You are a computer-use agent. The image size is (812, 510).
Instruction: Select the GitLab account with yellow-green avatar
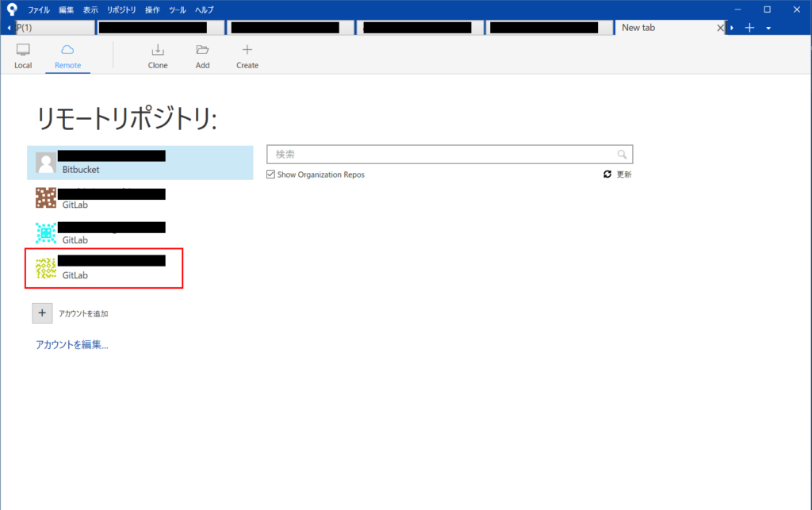coord(140,268)
